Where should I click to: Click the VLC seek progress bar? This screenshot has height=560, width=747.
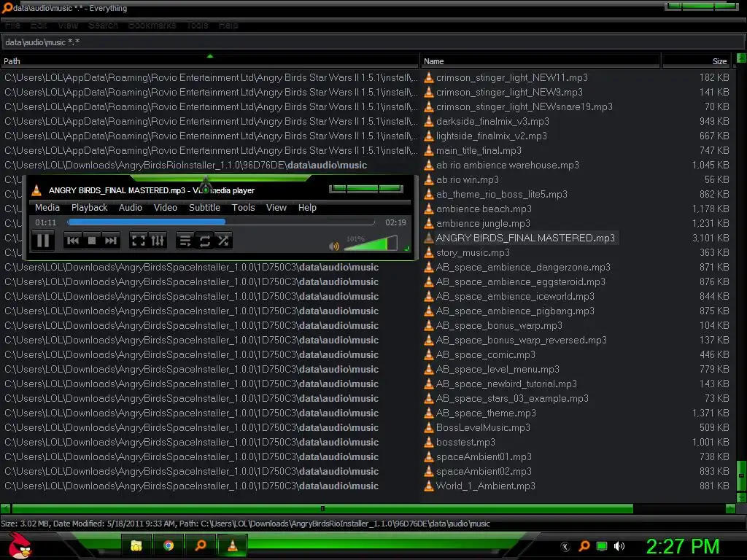(x=221, y=222)
